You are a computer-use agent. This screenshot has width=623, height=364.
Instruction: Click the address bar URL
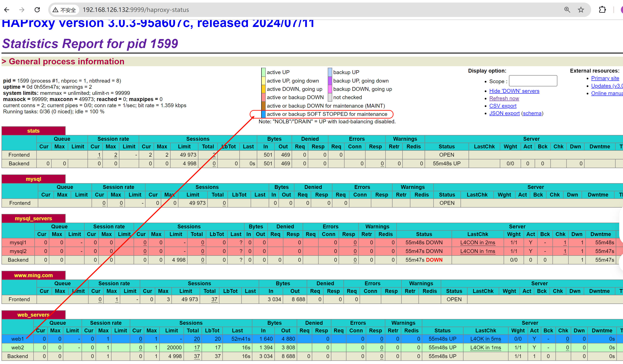click(136, 10)
